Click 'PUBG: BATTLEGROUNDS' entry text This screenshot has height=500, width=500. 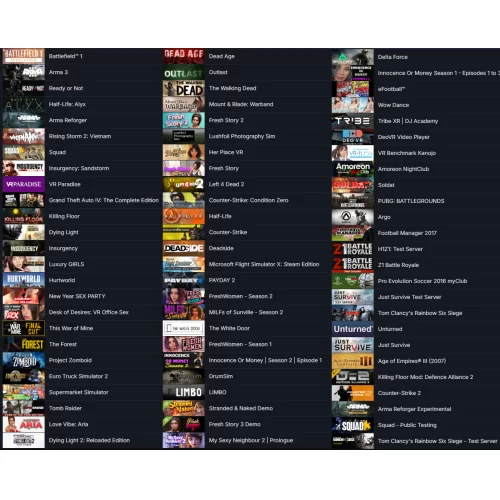411,201
